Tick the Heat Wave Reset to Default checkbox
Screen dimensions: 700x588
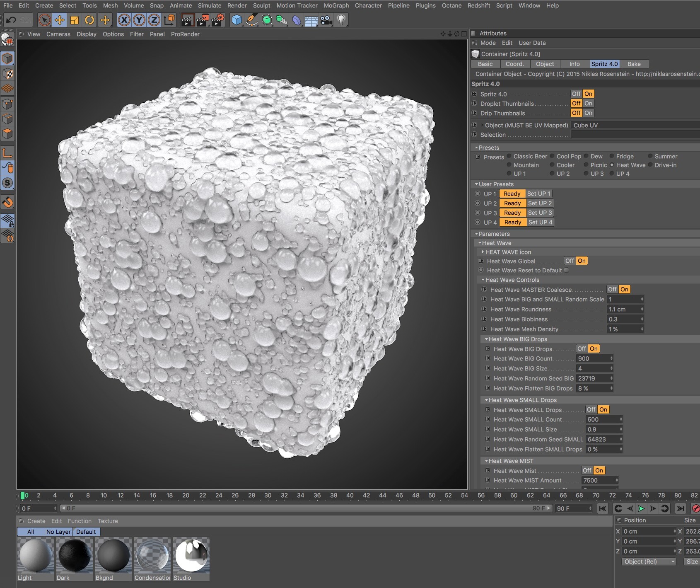point(566,270)
